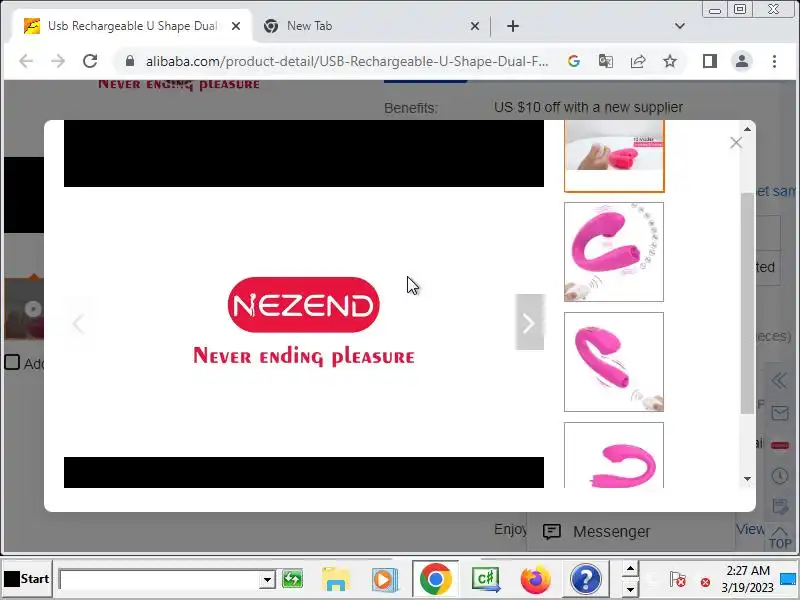Launch Firefox from the taskbar

point(536,580)
